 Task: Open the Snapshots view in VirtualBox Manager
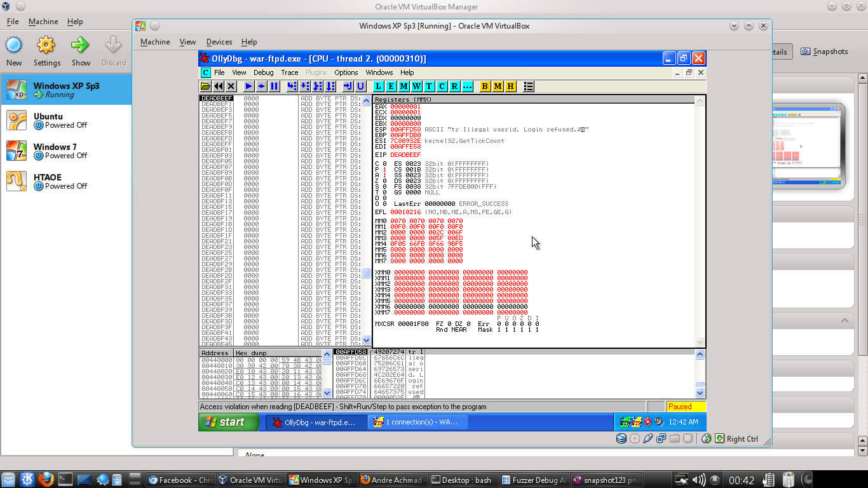coord(824,51)
